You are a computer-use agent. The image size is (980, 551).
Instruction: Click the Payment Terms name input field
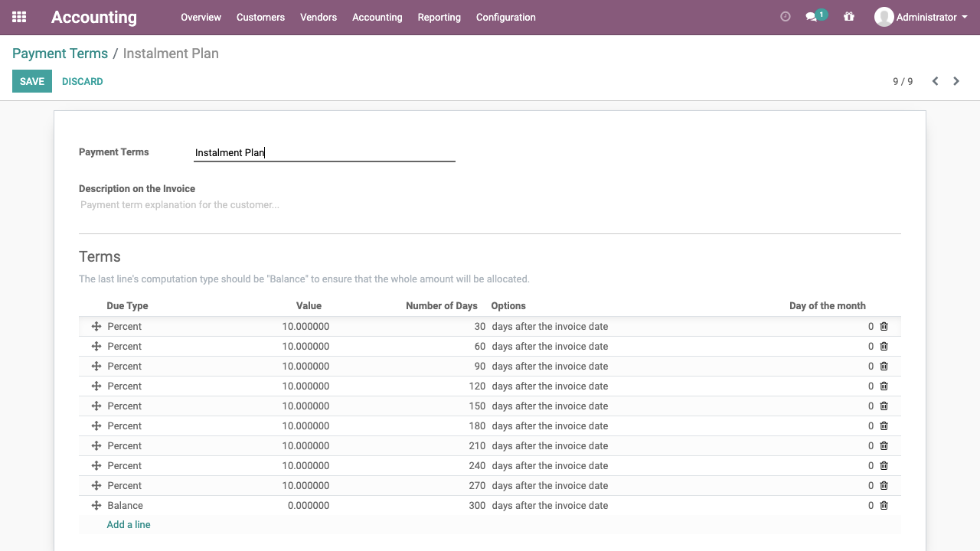(324, 153)
